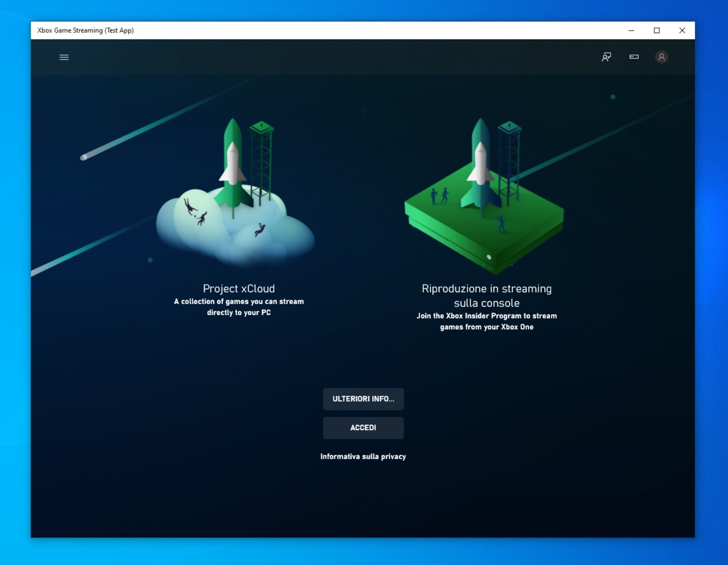Click the gamepad input icon
The image size is (728, 565).
click(x=634, y=57)
